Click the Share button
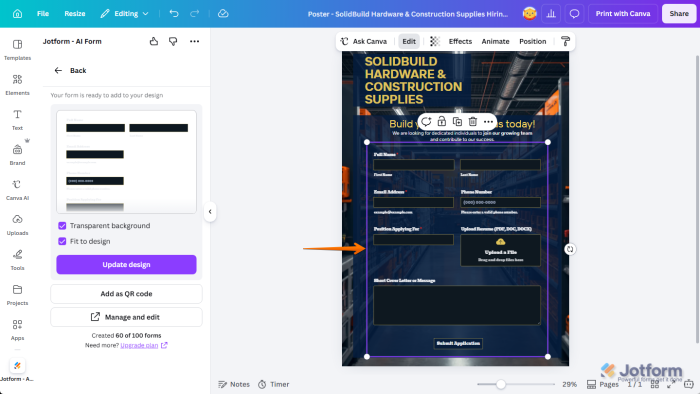700x394 pixels. pyautogui.click(x=679, y=14)
